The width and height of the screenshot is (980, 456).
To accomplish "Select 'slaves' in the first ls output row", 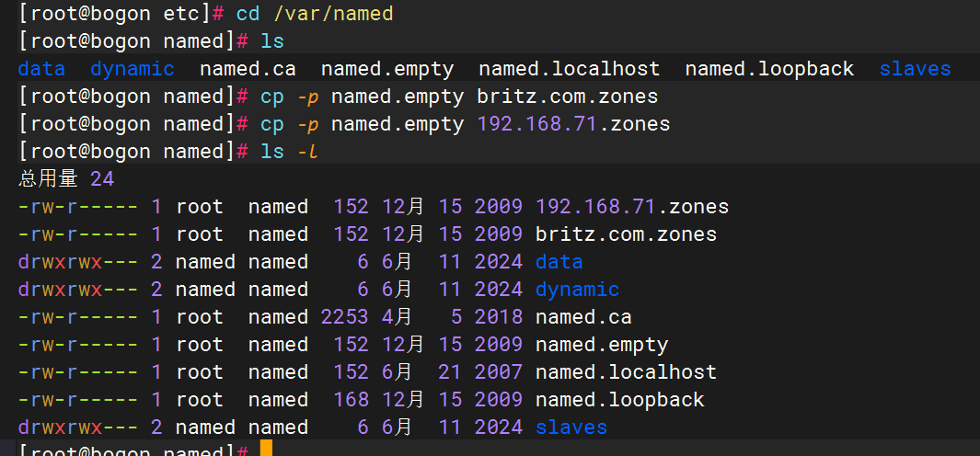I will point(915,69).
